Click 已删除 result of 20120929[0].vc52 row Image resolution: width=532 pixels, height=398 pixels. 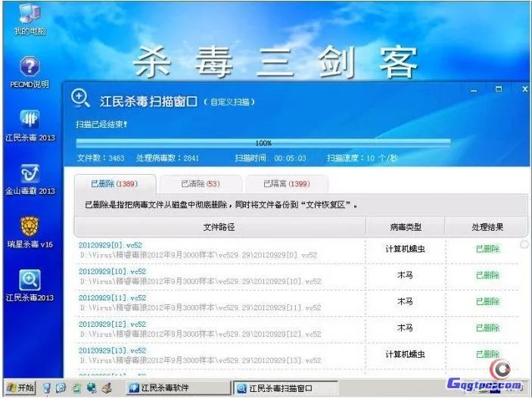[x=487, y=249]
